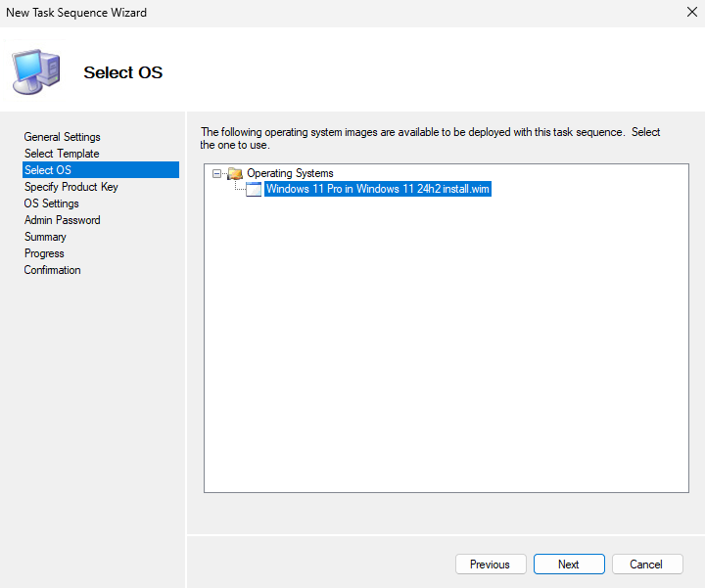Go to the General Settings step

pos(62,137)
